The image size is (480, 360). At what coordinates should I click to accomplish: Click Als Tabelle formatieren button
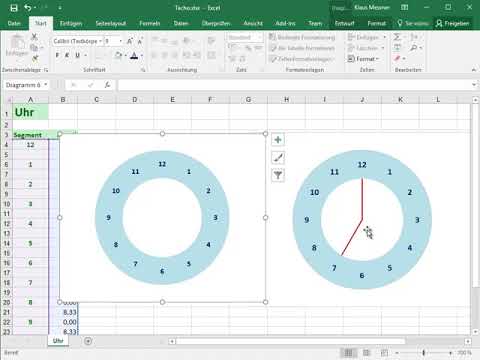point(302,48)
